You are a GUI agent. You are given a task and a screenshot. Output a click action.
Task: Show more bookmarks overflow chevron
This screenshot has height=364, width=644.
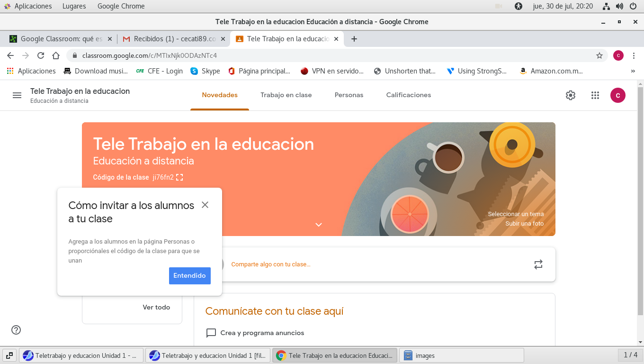pos(633,71)
